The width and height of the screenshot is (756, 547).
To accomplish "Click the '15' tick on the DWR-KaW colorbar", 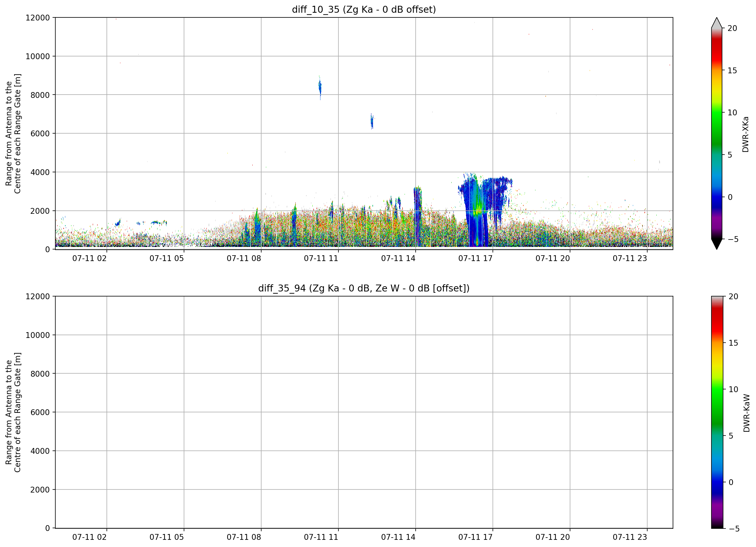I will [x=733, y=343].
